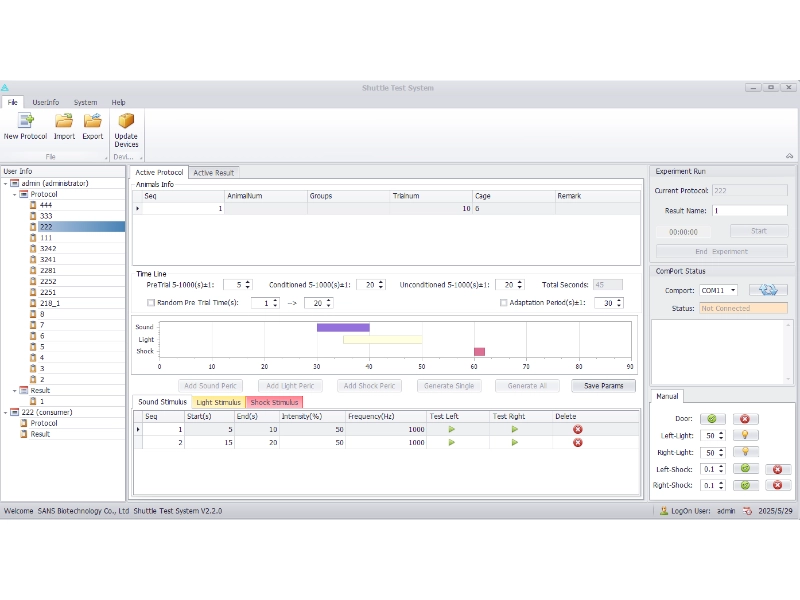Open the door with green icon
This screenshot has height=600, width=800.
(712, 419)
